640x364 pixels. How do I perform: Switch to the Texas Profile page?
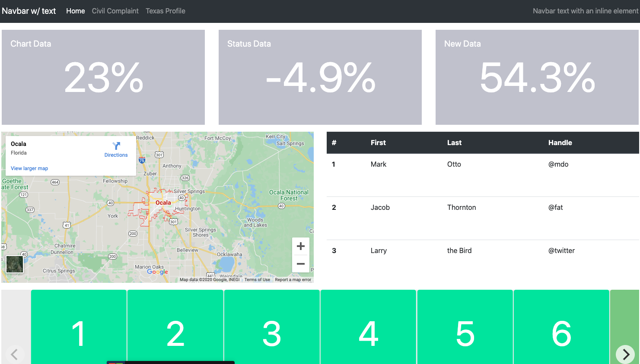coord(165,11)
